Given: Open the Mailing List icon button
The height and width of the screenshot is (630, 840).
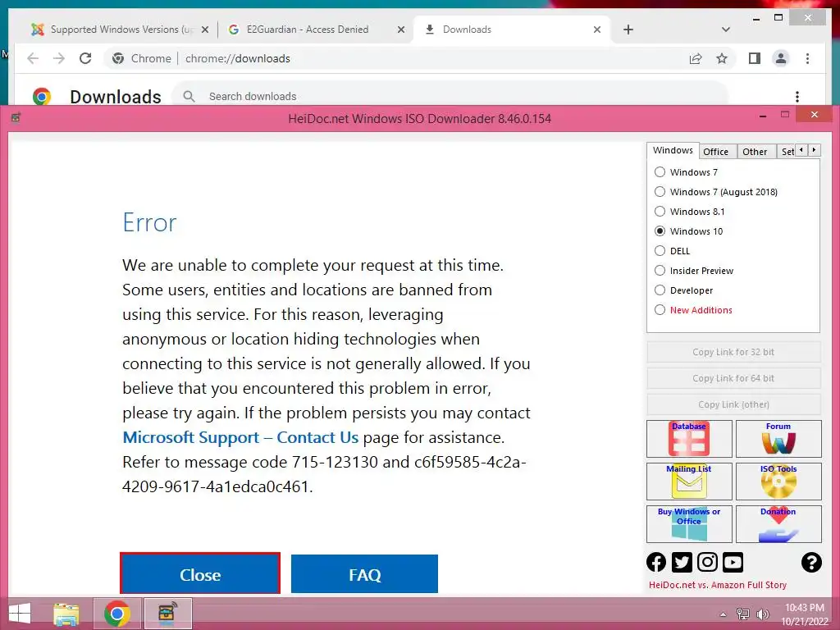Looking at the screenshot, I should 689,481.
